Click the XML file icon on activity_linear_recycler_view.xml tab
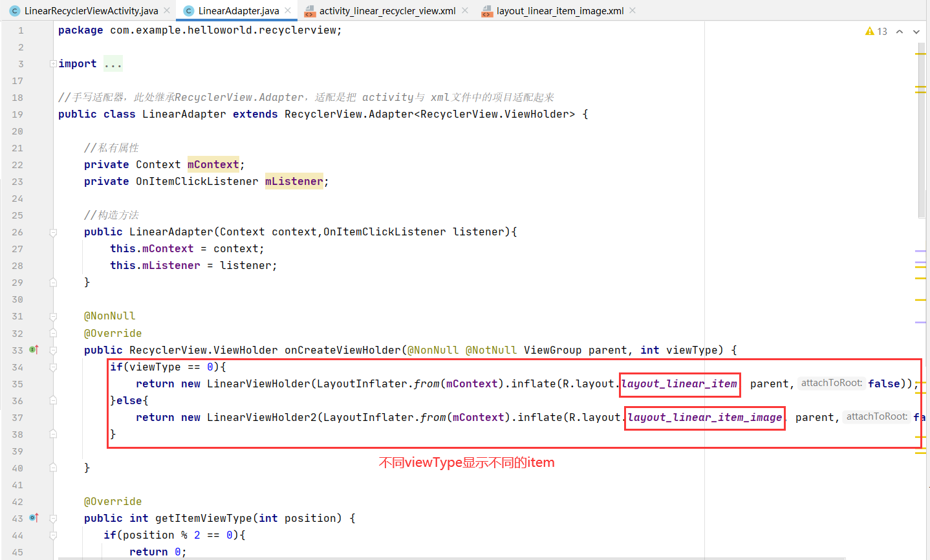The height and width of the screenshot is (560, 930). [310, 11]
